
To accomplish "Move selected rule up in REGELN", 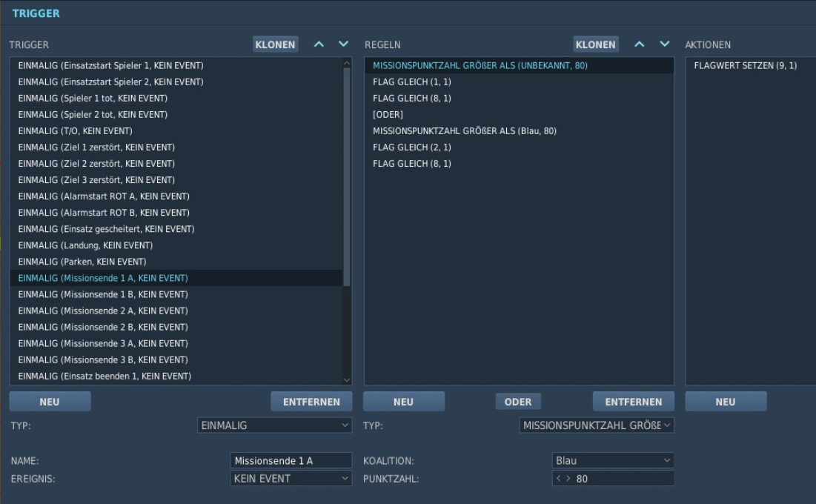I will (640, 44).
